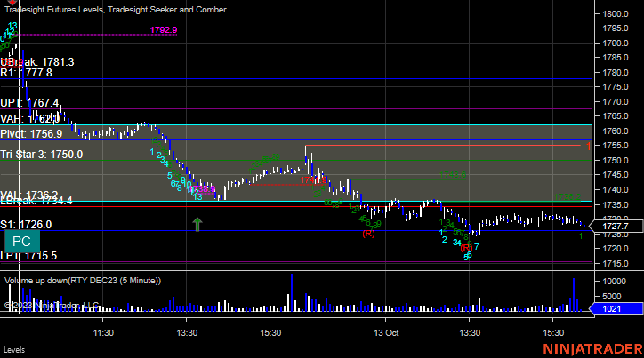Select the volume marker 1021
Viewport: 644px width, 358px height.
(616, 309)
